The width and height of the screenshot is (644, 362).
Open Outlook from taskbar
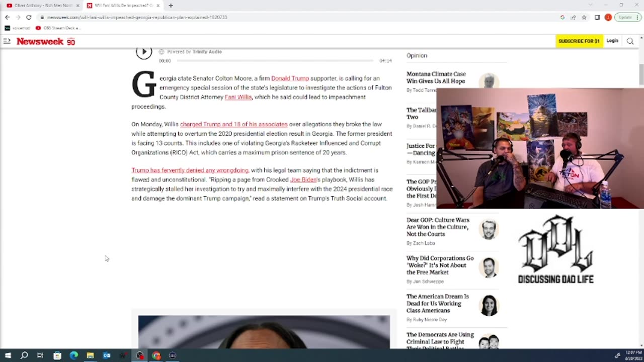tap(107, 355)
